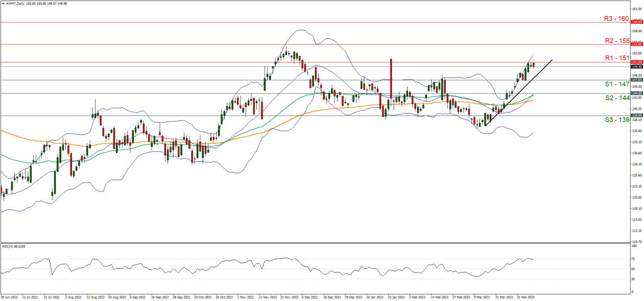Image resolution: width=644 pixels, height=301 pixels.
Task: Click the RSI(14) indicator label
Action: tap(13, 246)
